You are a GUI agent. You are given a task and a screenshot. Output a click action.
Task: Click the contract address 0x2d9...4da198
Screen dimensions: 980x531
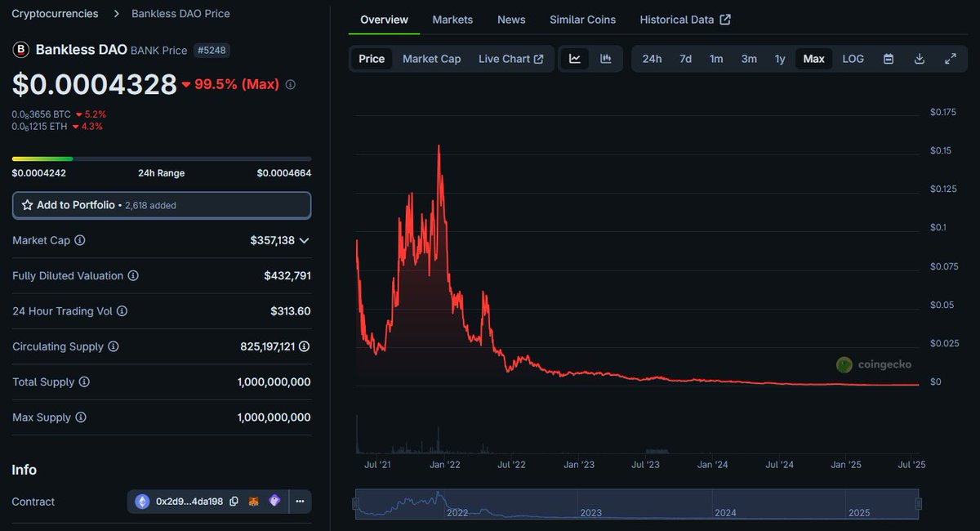click(189, 502)
